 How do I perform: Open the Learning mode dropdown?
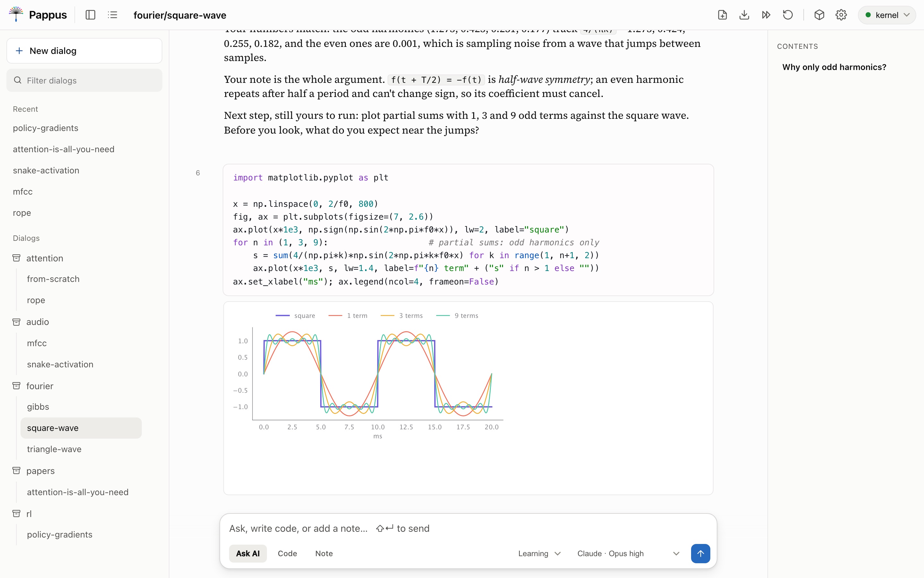pyautogui.click(x=540, y=553)
